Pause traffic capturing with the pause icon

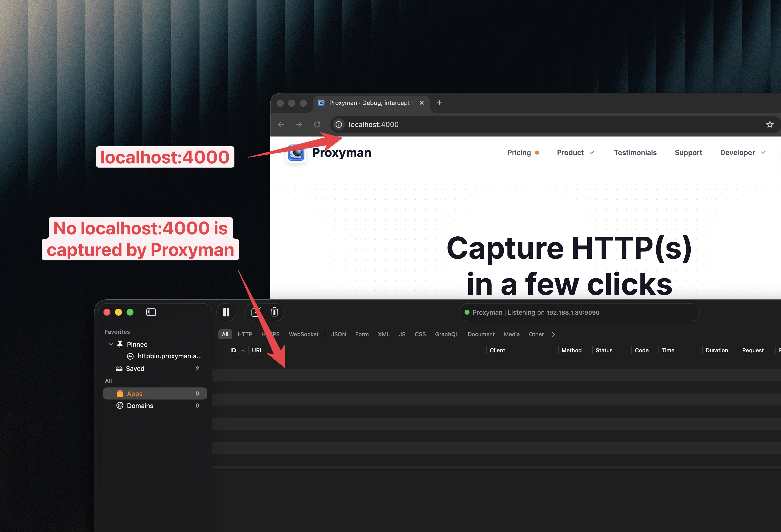[x=226, y=312]
